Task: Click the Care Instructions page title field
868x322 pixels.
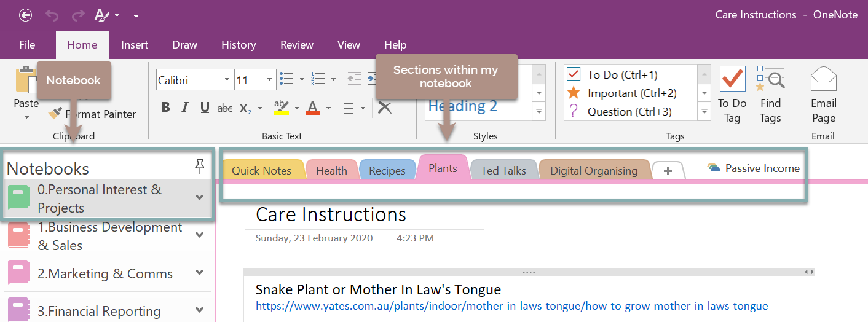Action: pyautogui.click(x=331, y=214)
